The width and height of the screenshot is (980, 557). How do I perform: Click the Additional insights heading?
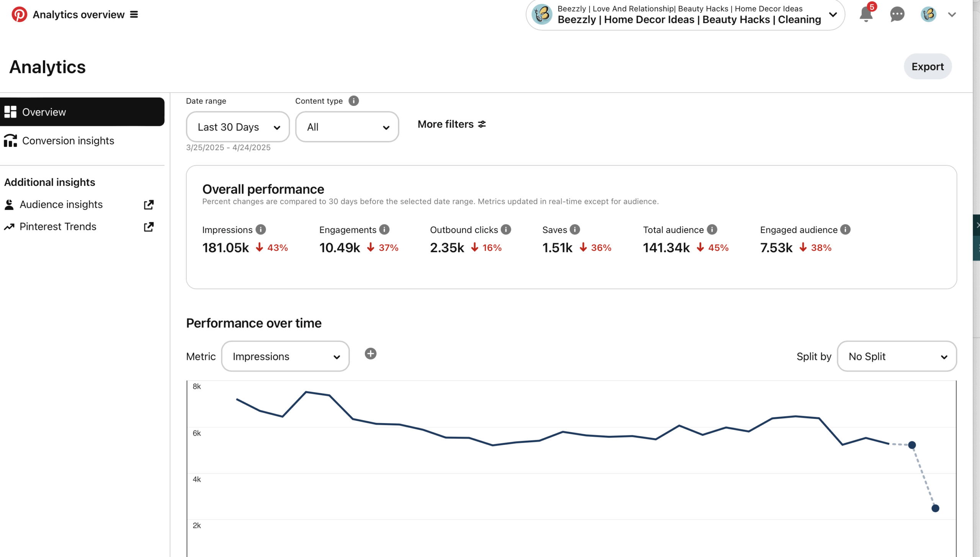(x=50, y=182)
